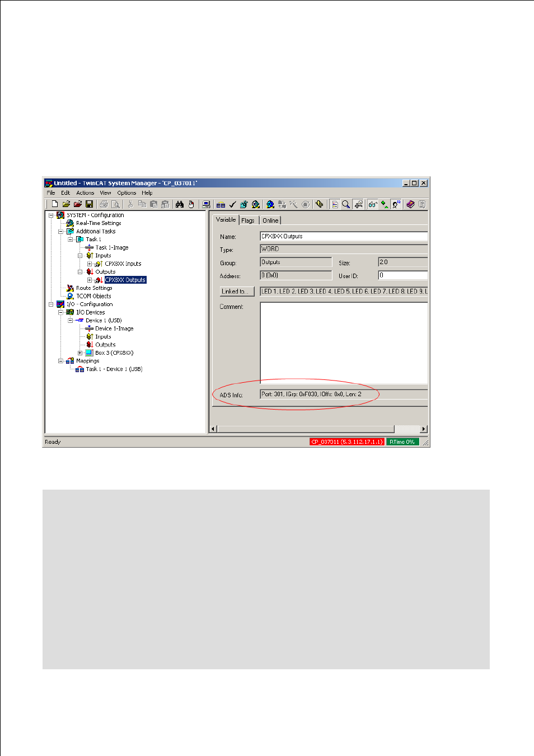Image resolution: width=534 pixels, height=756 pixels.
Task: Collapse the Device 1 (USB) node
Action: [70, 321]
